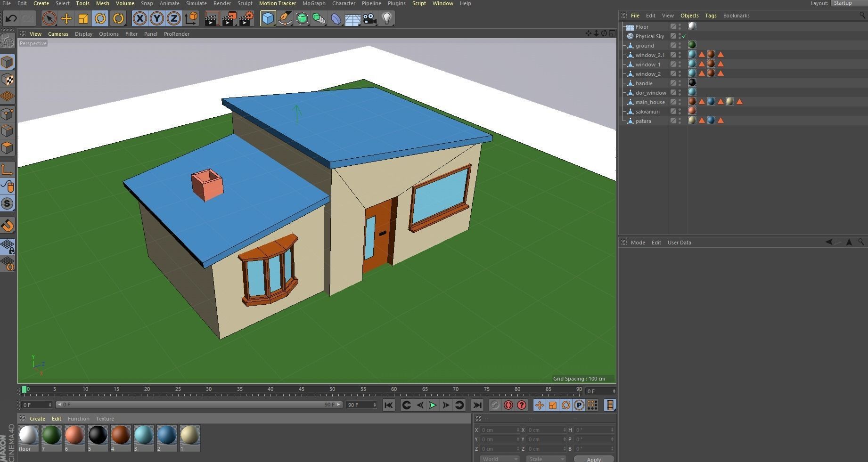
Task: Open the Mesh menu
Action: pyautogui.click(x=102, y=3)
